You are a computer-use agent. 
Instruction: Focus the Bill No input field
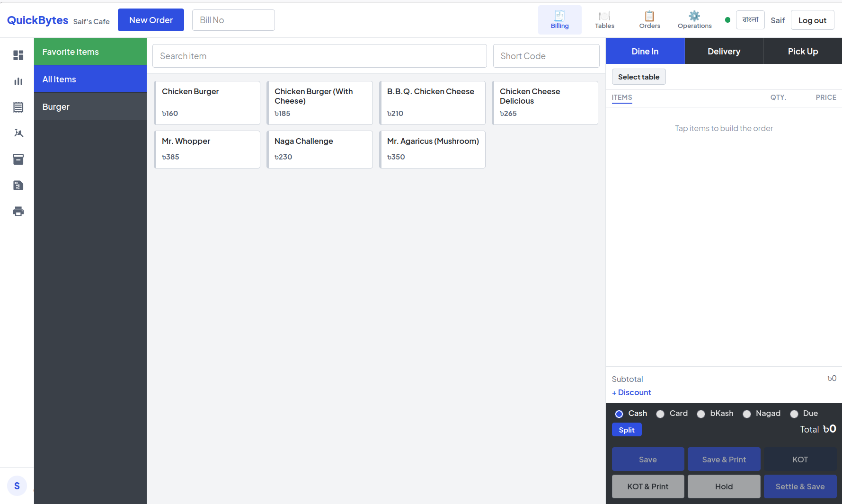coord(233,20)
